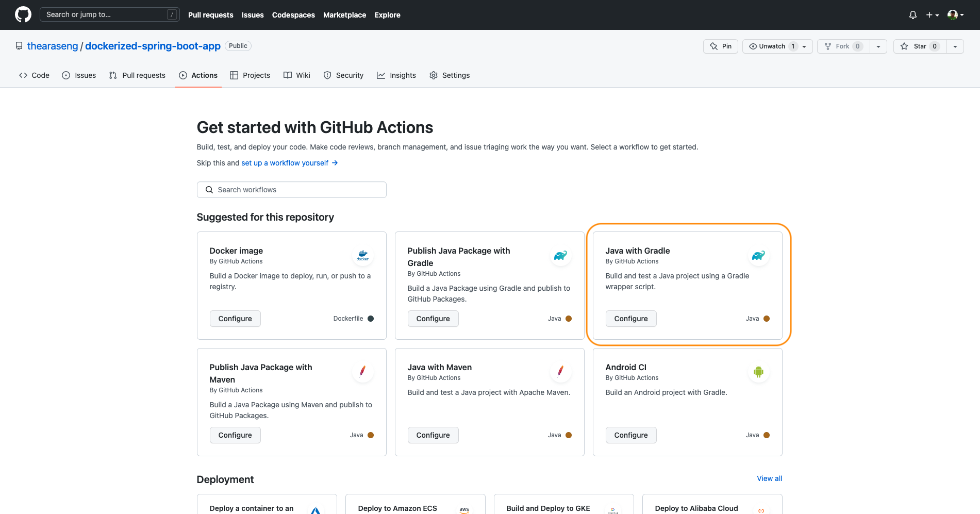This screenshot has width=980, height=514.
Task: Configure the Docker image workflow
Action: pos(235,319)
